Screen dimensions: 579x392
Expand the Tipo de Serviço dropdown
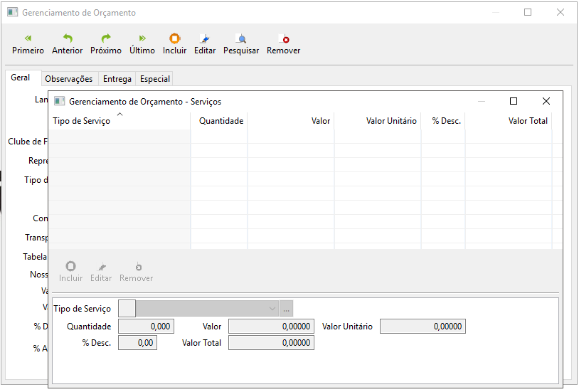coord(272,309)
